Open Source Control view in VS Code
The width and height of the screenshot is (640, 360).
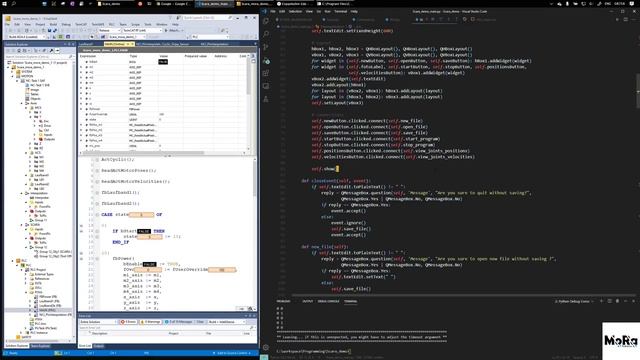(x=266, y=47)
